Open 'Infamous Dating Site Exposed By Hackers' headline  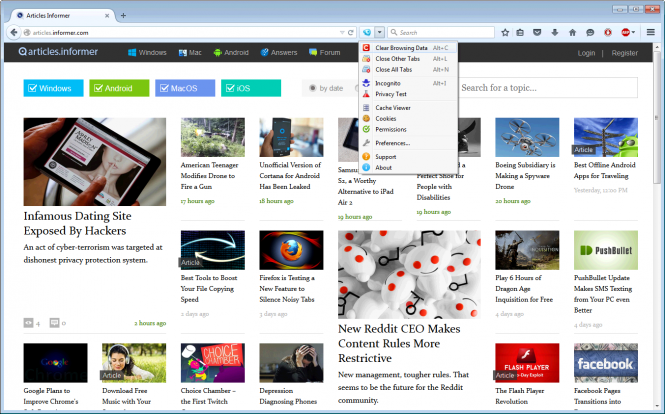[x=78, y=223]
